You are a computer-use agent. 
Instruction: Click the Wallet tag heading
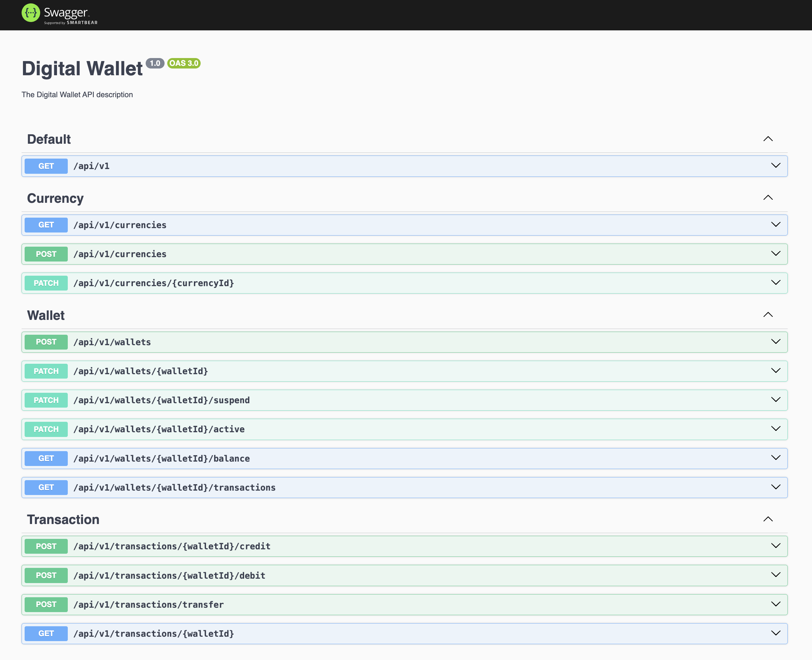click(46, 315)
